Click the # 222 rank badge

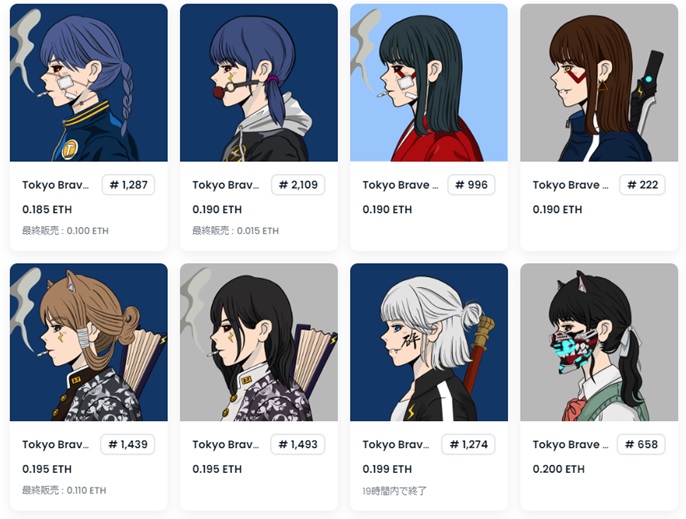click(x=642, y=185)
